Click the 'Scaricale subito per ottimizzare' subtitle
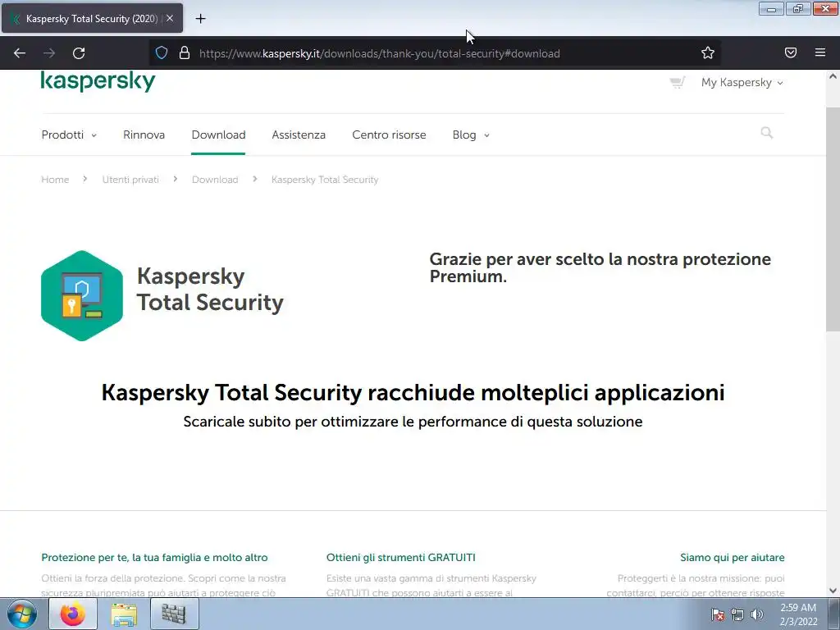Viewport: 840px width, 630px height. point(413,422)
